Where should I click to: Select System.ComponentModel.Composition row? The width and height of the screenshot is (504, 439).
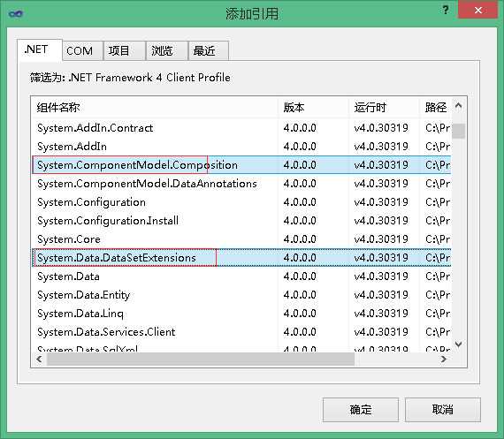tap(241, 165)
